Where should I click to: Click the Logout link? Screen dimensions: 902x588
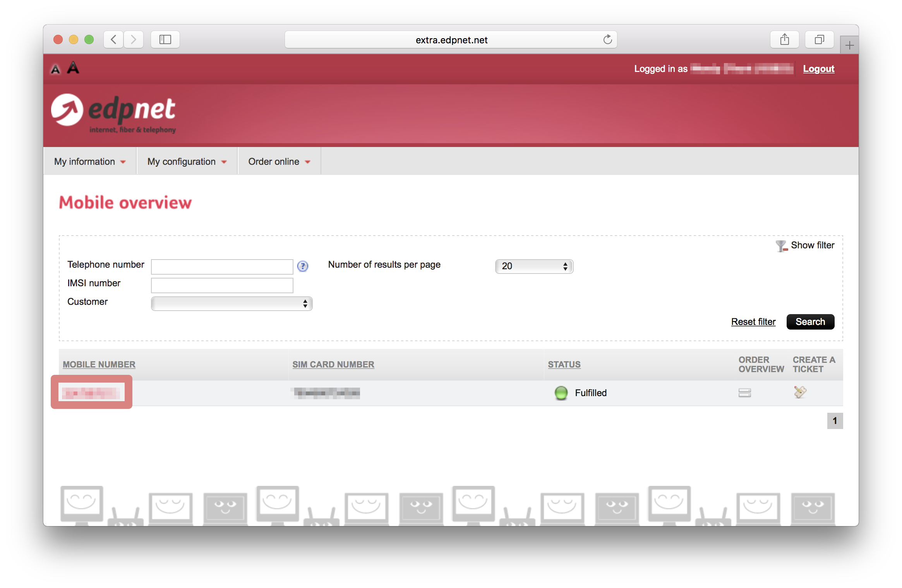click(819, 69)
